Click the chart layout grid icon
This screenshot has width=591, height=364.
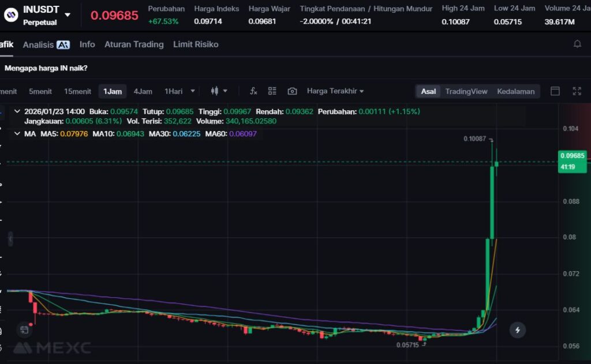pyautogui.click(x=272, y=91)
